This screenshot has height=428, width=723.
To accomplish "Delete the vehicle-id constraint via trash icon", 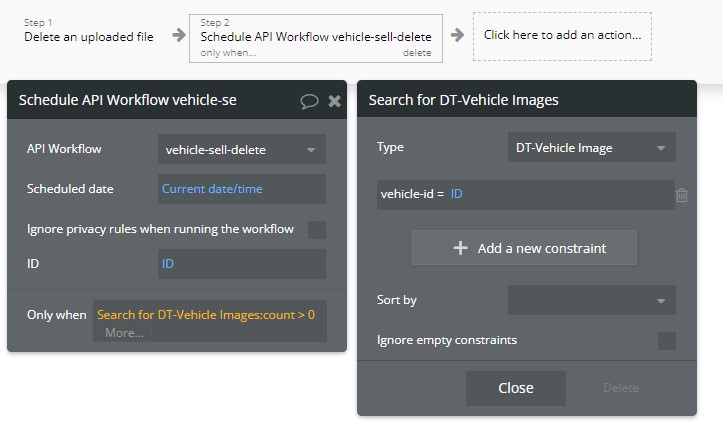I will (x=682, y=195).
